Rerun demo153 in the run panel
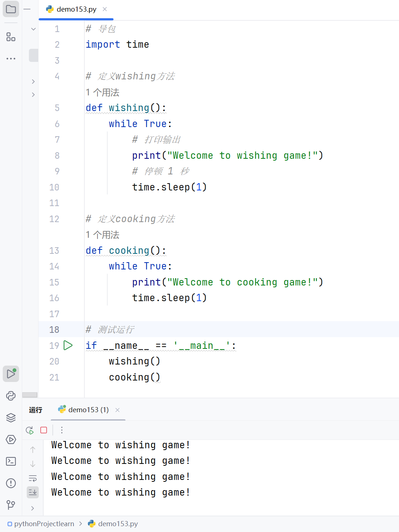This screenshot has height=532, width=399. point(30,430)
